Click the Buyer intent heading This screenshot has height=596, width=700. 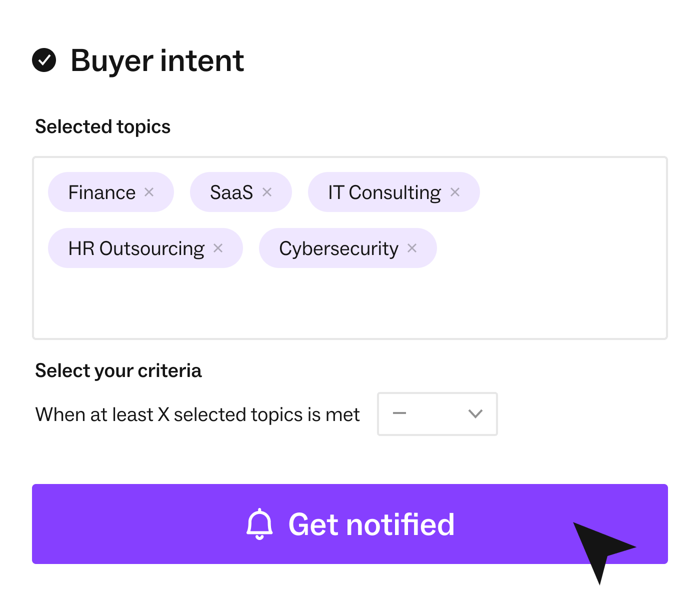tap(157, 61)
